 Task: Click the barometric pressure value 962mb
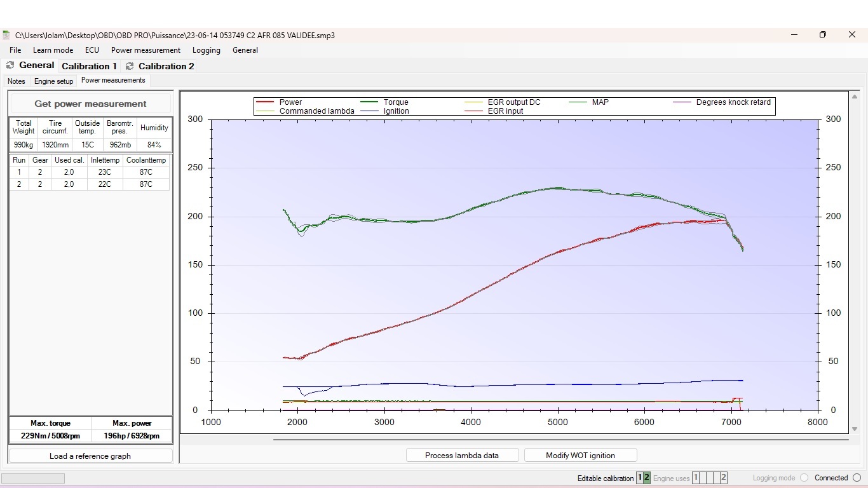pyautogui.click(x=119, y=145)
